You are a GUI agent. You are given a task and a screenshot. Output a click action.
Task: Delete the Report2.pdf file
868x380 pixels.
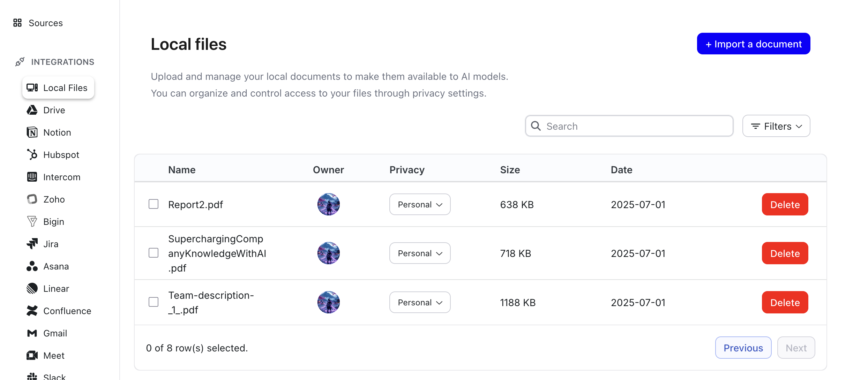point(785,205)
